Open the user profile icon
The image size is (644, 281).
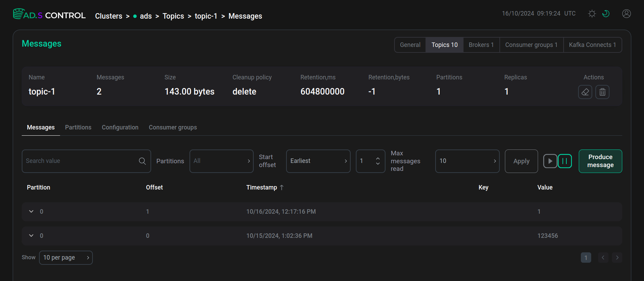pos(626,13)
